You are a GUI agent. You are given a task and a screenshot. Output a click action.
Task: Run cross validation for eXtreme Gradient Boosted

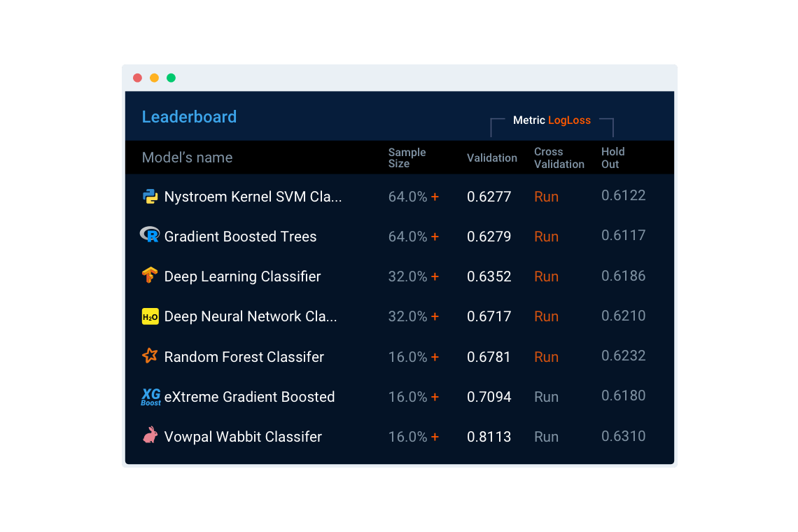click(546, 397)
